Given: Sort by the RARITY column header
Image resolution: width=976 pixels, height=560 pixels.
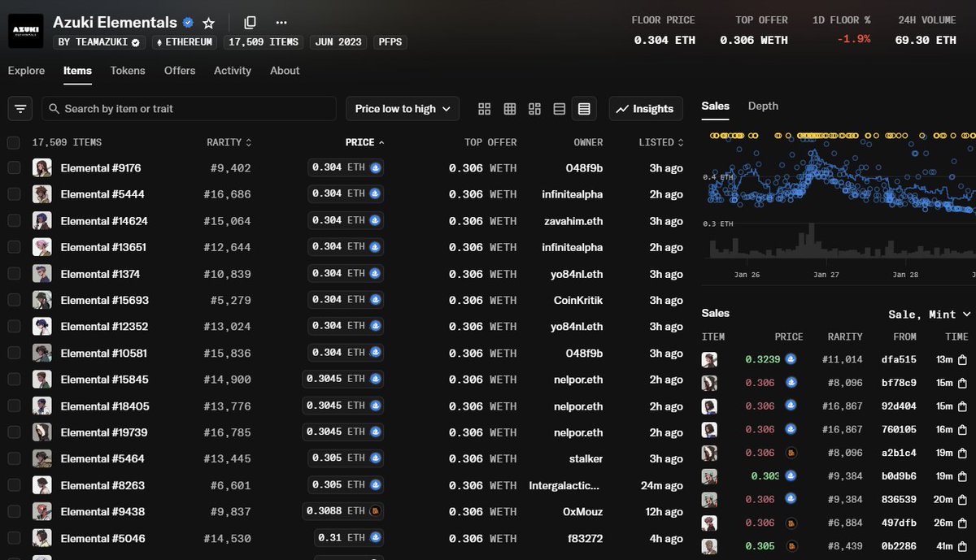Looking at the screenshot, I should pyautogui.click(x=229, y=142).
